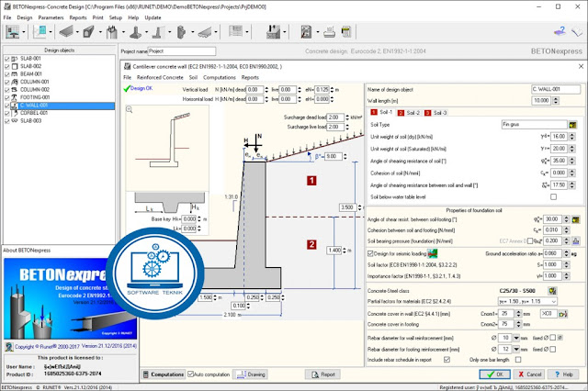The height and width of the screenshot is (391, 588).
Task: Open the Reinforced Concrete menu of wall dialog
Action: click(160, 77)
